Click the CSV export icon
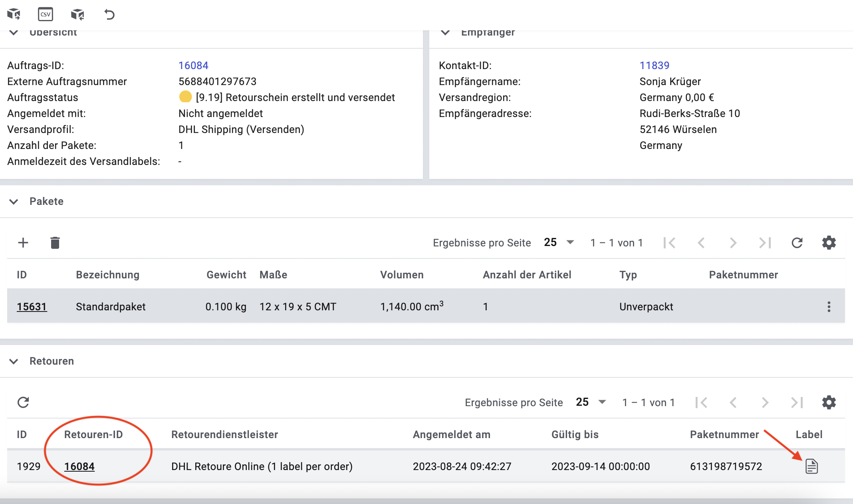853x504 pixels. 46,14
